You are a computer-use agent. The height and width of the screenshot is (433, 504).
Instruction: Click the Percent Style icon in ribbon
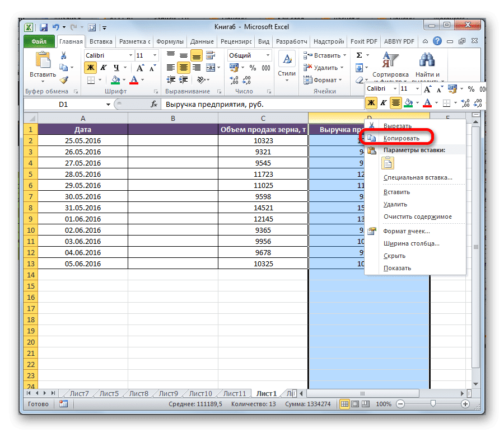point(253,68)
